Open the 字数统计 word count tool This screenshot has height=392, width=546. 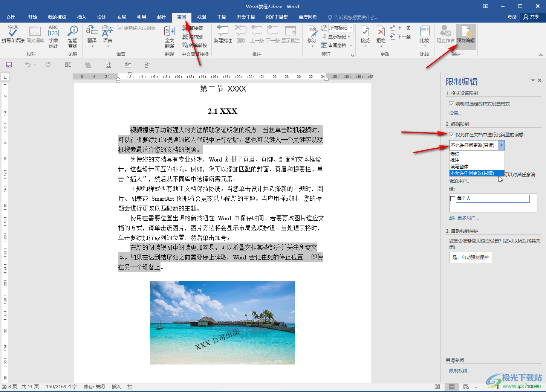(54, 36)
